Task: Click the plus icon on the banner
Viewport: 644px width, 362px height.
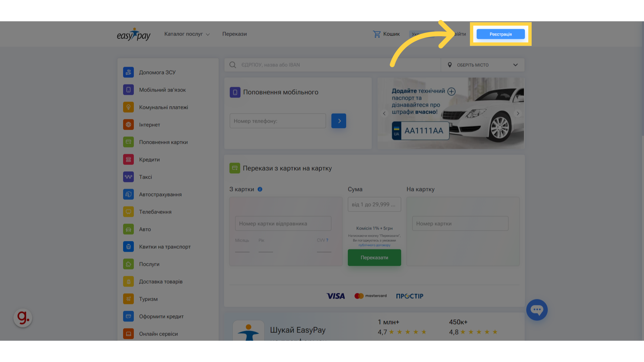Action: click(451, 92)
